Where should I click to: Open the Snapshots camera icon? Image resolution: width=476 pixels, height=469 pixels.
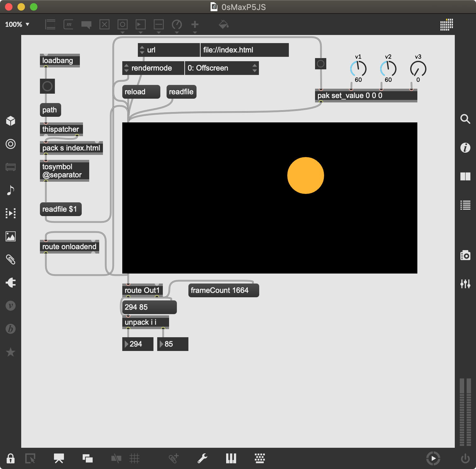pos(465,255)
